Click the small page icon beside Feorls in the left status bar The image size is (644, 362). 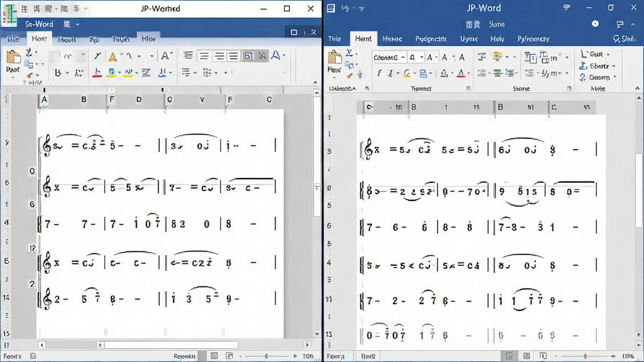pos(33,356)
